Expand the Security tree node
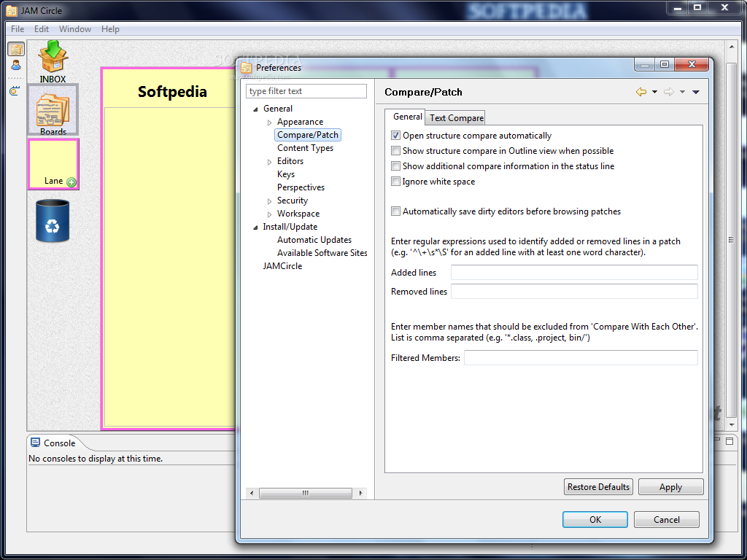Image resolution: width=747 pixels, height=560 pixels. (x=270, y=201)
